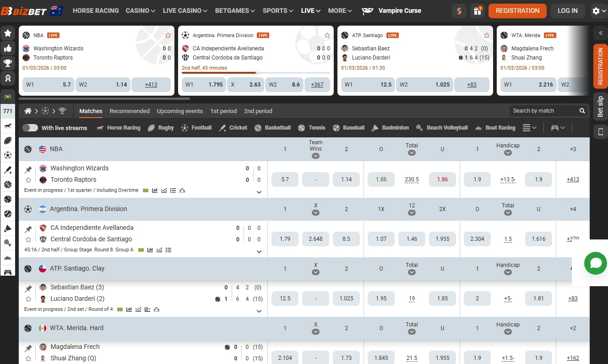Screen dimensions: 608x364
Task: Open live chat via the green chat bubble
Action: 595,263
